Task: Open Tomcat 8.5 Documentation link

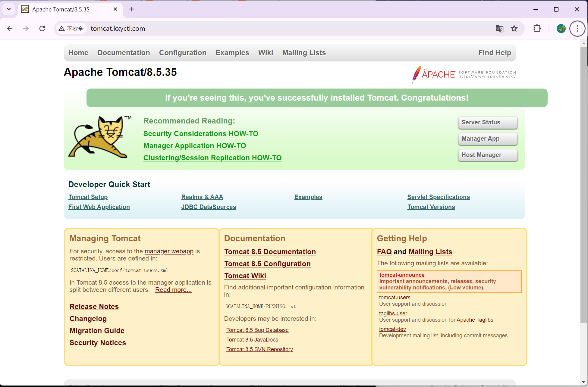Action: click(270, 252)
